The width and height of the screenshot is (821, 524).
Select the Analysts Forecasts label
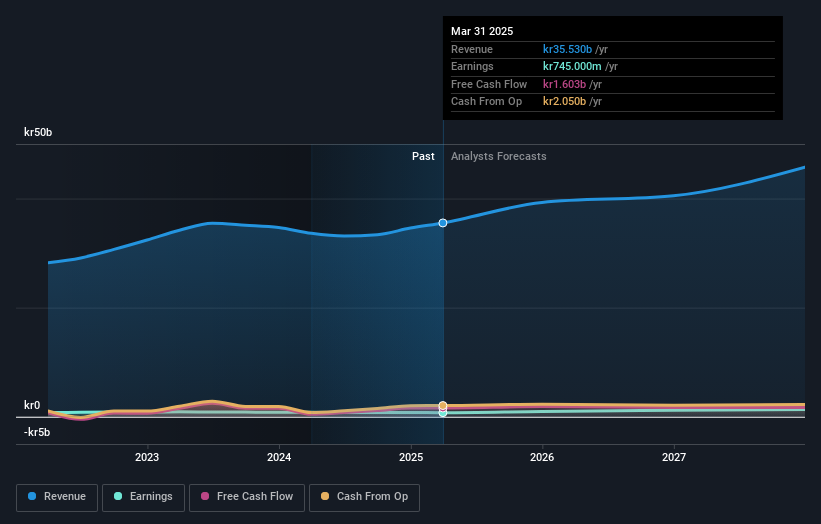pos(498,156)
